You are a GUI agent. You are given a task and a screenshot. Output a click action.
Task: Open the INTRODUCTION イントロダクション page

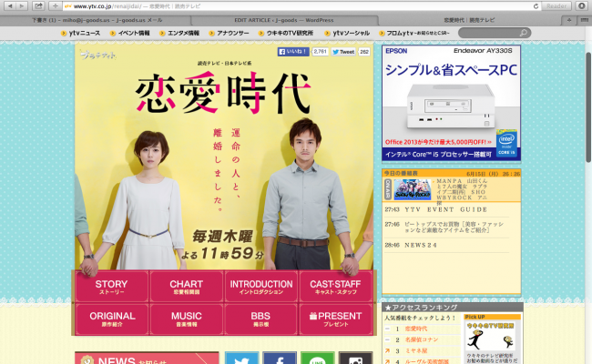pyautogui.click(x=260, y=287)
